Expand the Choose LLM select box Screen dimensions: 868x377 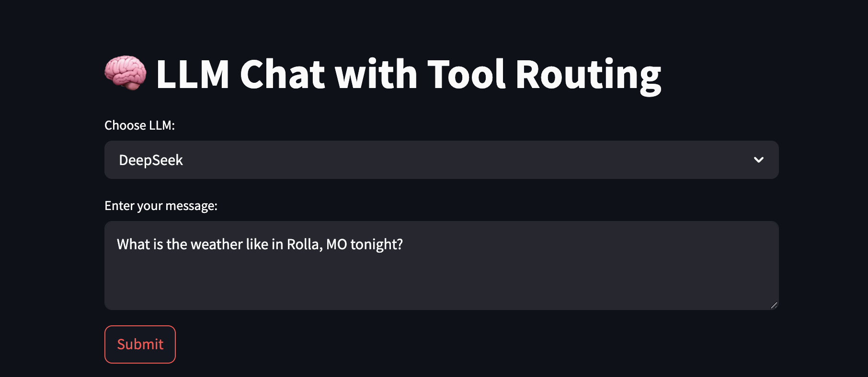click(441, 160)
